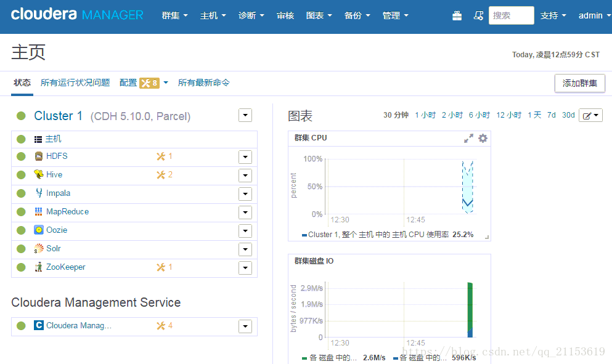The width and height of the screenshot is (612, 364).
Task: Click the 添加群集 button
Action: [579, 83]
